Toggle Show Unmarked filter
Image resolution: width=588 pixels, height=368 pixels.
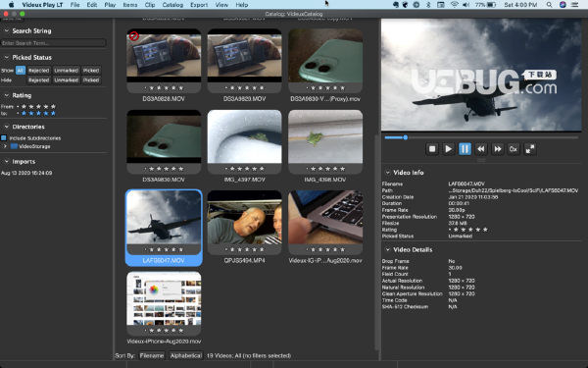click(66, 71)
